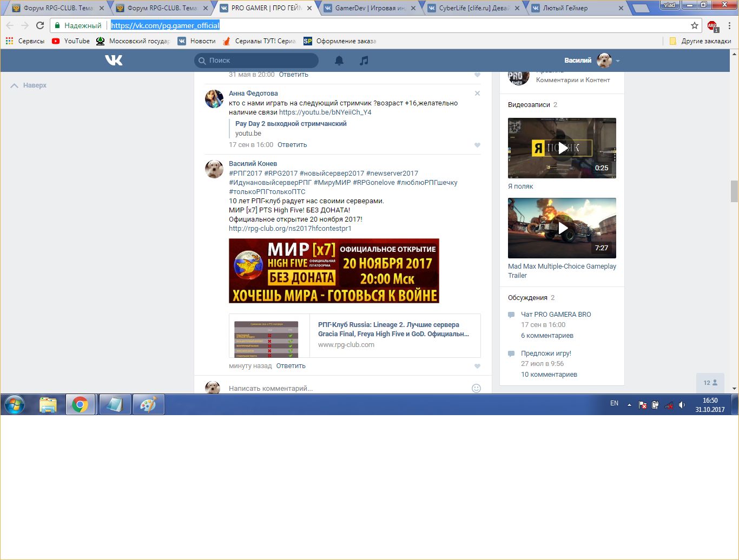Show hidden system tray icons

(x=629, y=404)
